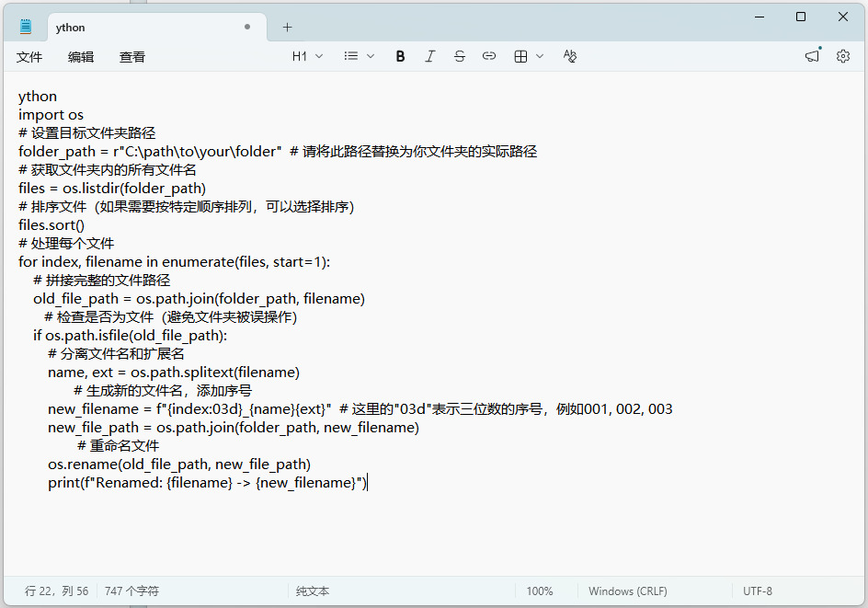The width and height of the screenshot is (868, 608).
Task: Click the 纯文本 status bar entry
Action: [313, 591]
